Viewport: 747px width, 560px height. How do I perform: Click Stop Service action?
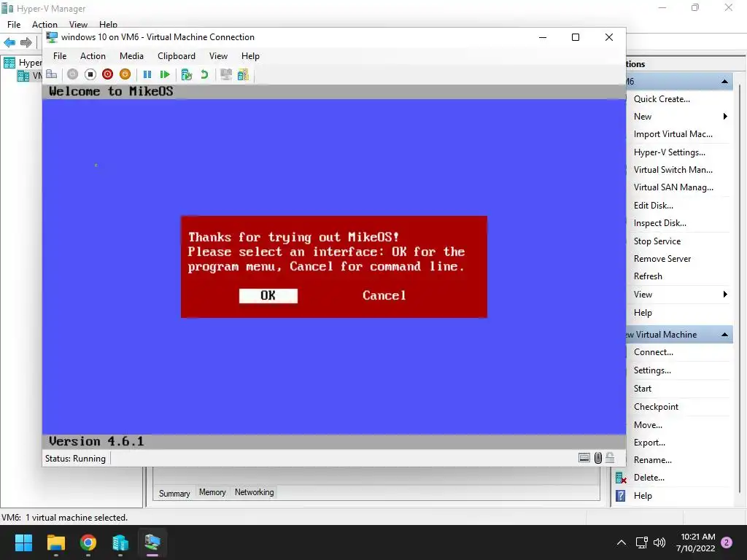click(x=657, y=241)
